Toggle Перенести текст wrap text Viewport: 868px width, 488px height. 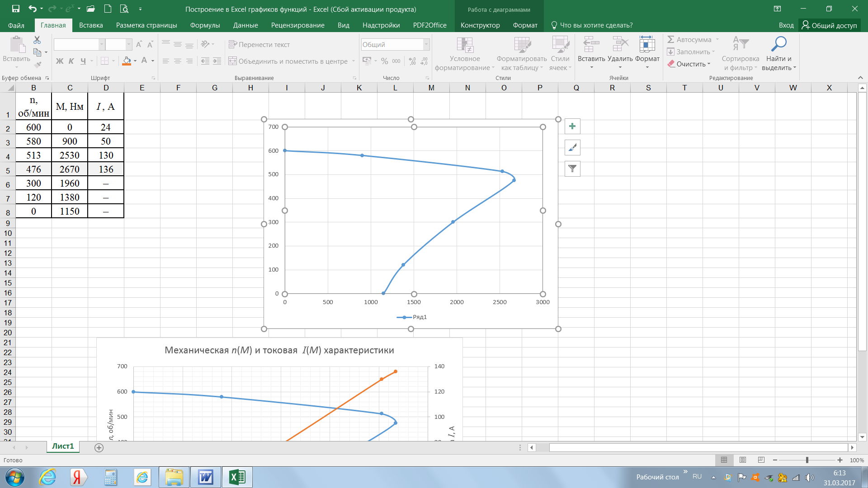point(259,44)
